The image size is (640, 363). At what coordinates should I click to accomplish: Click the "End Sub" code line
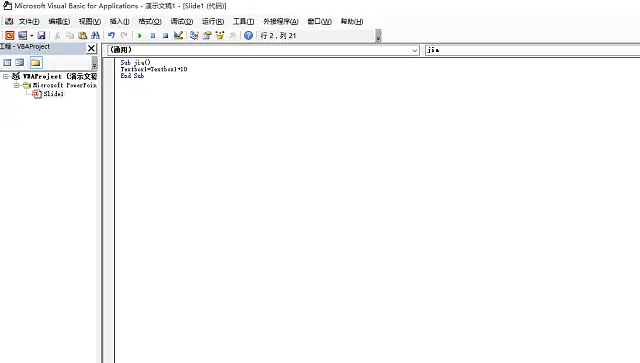pyautogui.click(x=132, y=76)
